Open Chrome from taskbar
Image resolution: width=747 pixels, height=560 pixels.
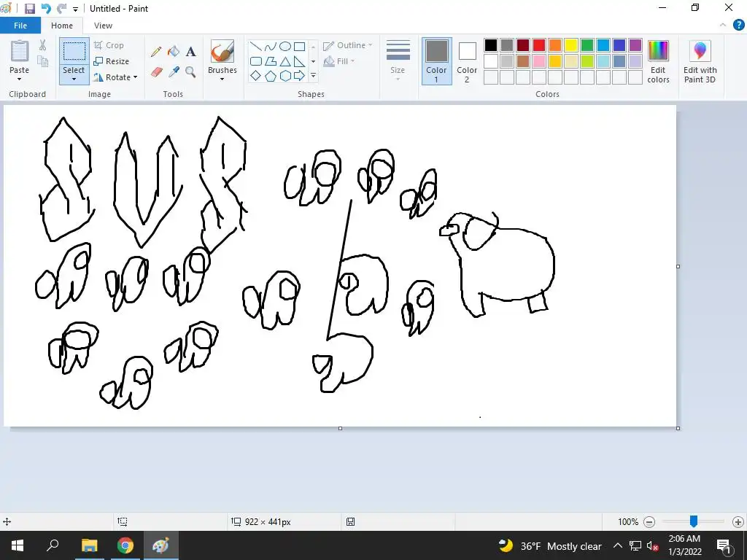(x=125, y=545)
